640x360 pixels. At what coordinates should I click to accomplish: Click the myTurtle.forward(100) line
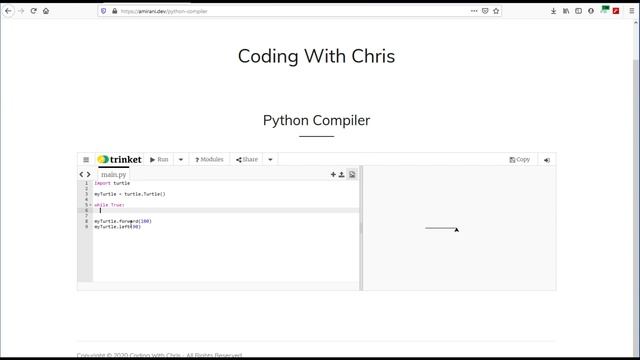(x=123, y=221)
